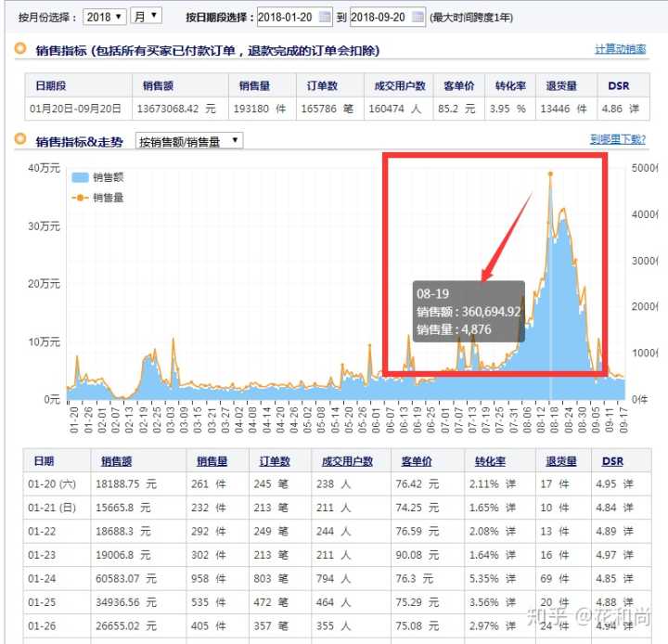Open the 按销售额/销售量 chart type dropdown
This screenshot has height=644, width=668.
pos(189,141)
